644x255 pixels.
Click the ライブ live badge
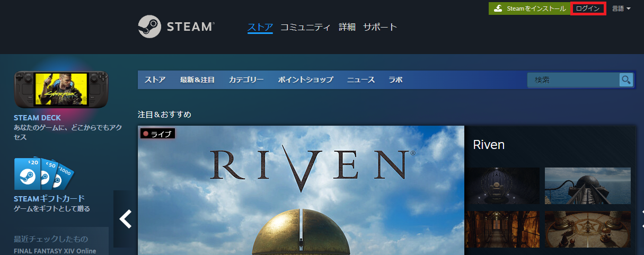tap(157, 134)
